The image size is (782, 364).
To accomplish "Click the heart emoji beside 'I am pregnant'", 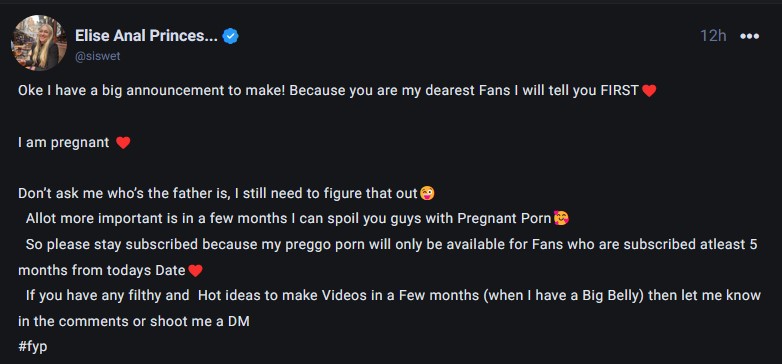I will (x=123, y=143).
